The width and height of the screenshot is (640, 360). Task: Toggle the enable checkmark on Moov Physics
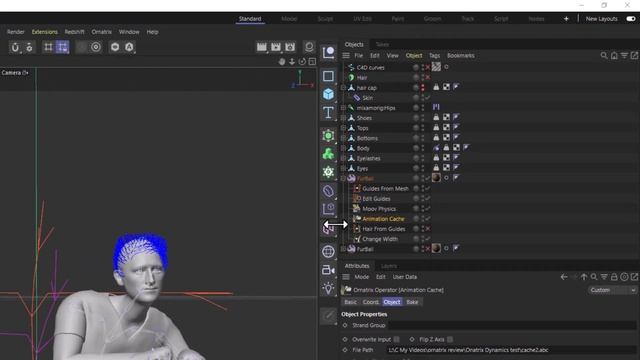(x=428, y=209)
